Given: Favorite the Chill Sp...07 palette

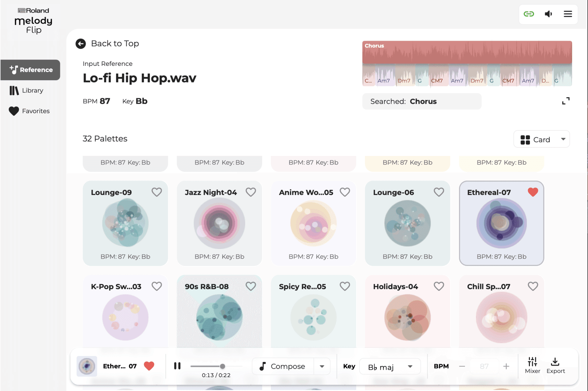Looking at the screenshot, I should pos(533,286).
